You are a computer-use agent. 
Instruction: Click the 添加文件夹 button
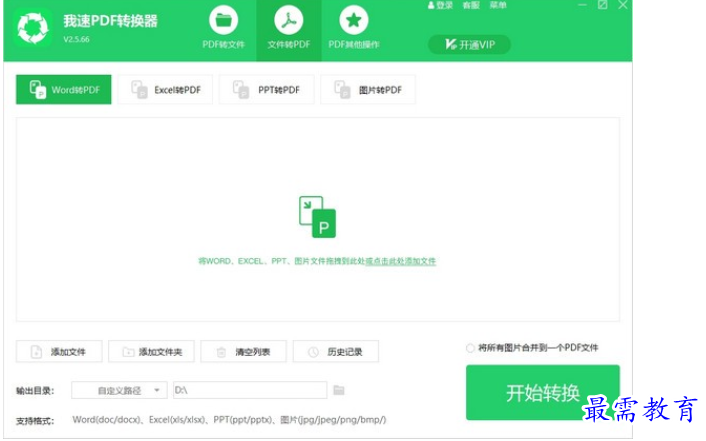[x=151, y=351]
